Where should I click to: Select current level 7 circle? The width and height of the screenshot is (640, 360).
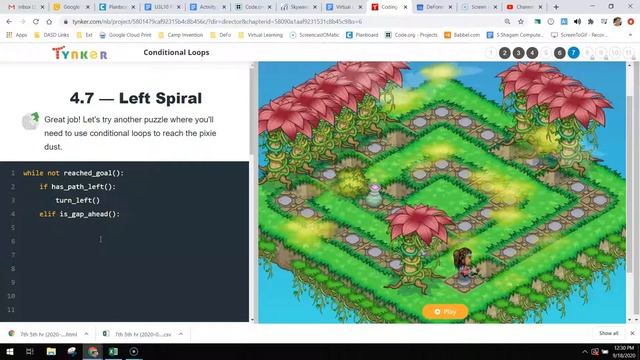pos(573,53)
